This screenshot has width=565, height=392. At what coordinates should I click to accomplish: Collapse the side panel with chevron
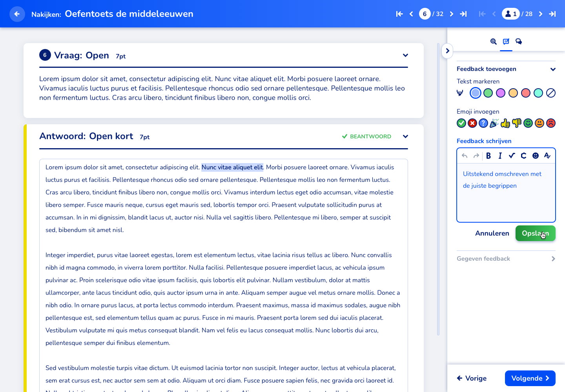[x=447, y=51]
